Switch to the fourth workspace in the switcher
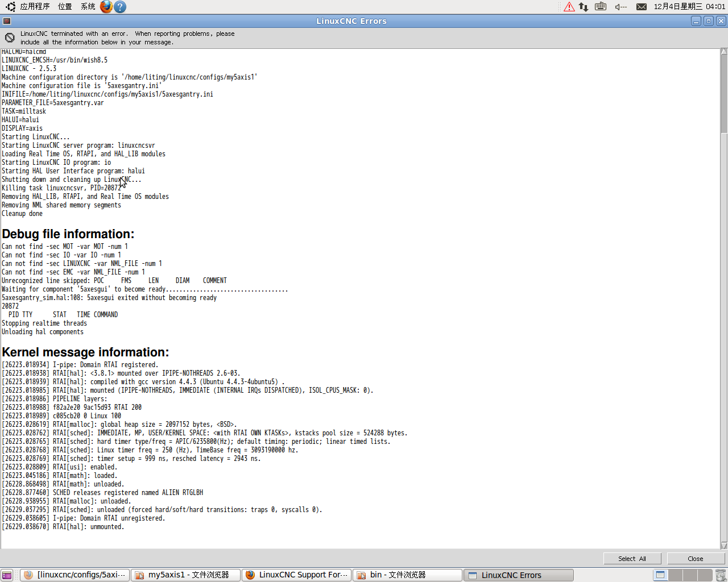Viewport: 728px width, 582px height. (705, 575)
